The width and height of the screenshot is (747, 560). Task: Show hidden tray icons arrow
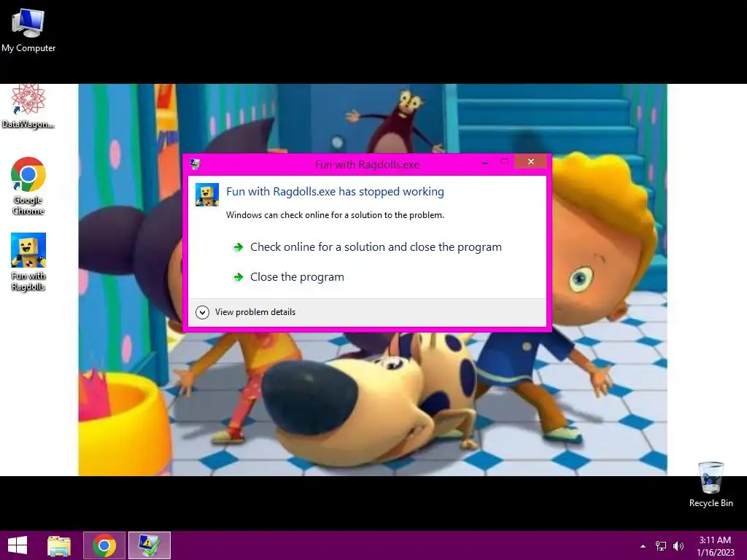tap(643, 546)
